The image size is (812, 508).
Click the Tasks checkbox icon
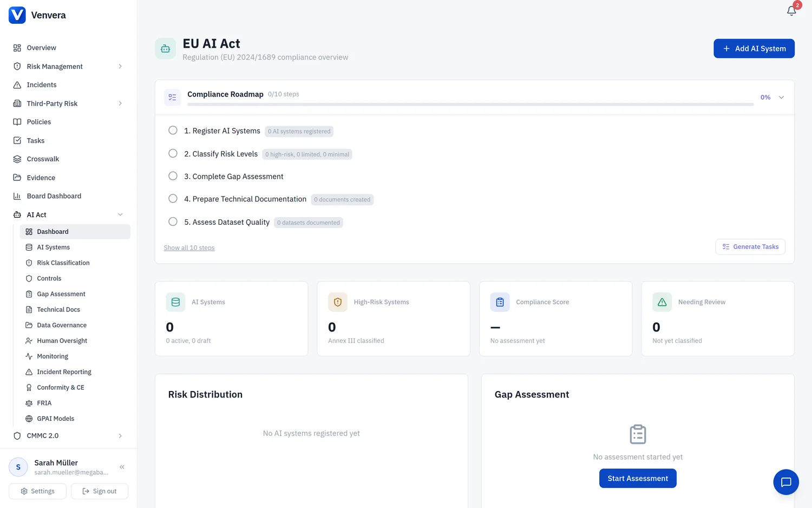click(17, 140)
